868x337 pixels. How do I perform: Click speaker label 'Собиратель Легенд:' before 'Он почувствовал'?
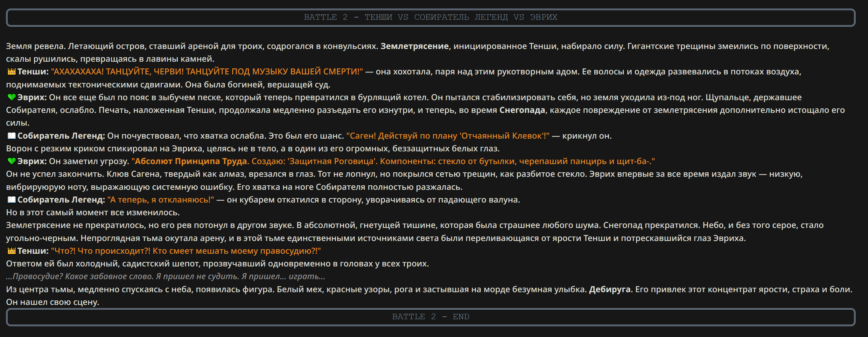(61, 136)
